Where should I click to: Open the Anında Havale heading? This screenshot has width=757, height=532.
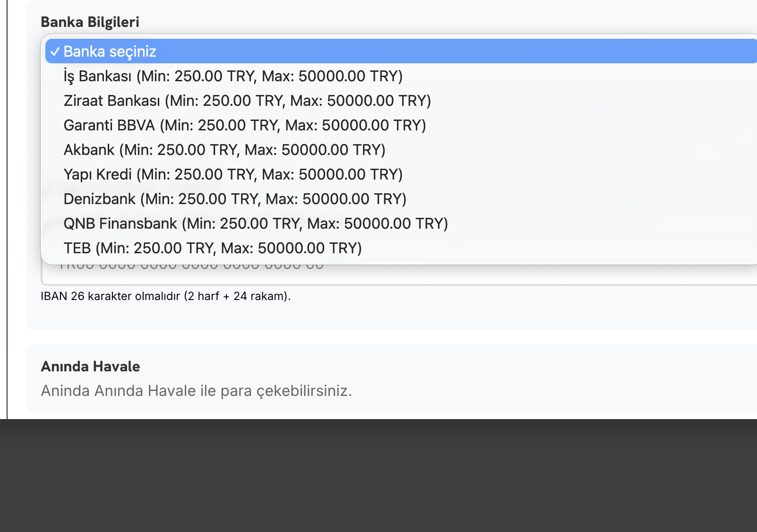pos(90,367)
